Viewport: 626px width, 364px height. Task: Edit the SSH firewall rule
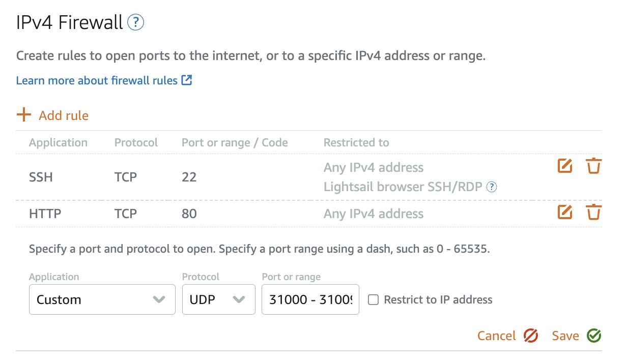(565, 166)
